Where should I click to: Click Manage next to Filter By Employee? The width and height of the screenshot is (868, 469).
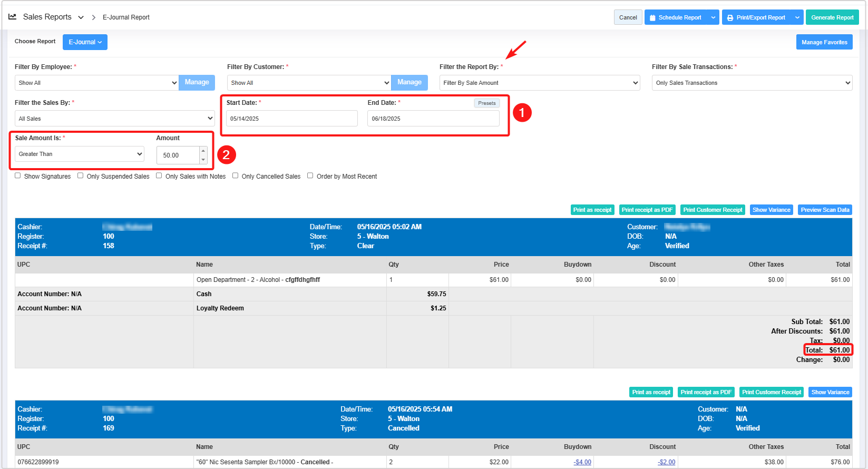point(197,82)
